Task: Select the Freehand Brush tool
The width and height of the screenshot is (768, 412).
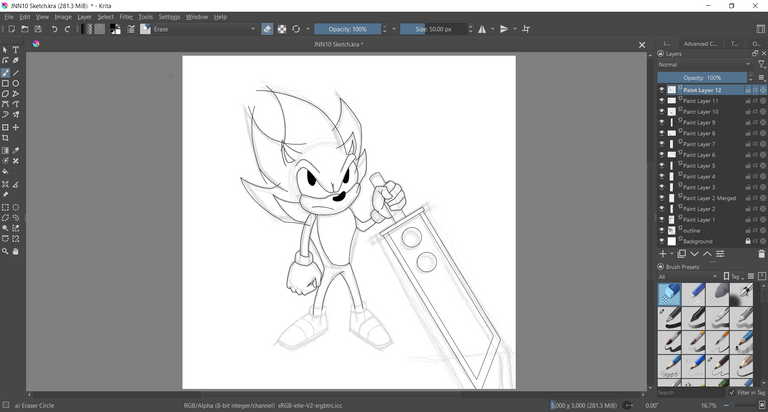Action: coord(5,73)
